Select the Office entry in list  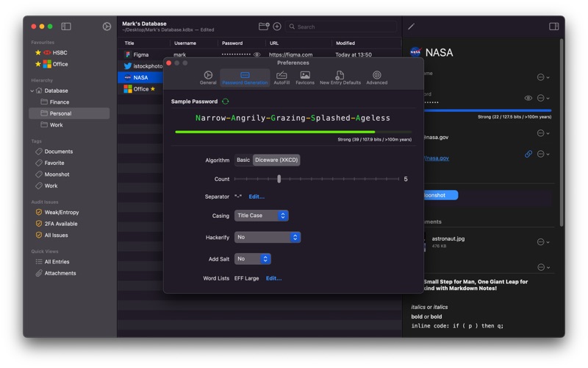pyautogui.click(x=140, y=89)
